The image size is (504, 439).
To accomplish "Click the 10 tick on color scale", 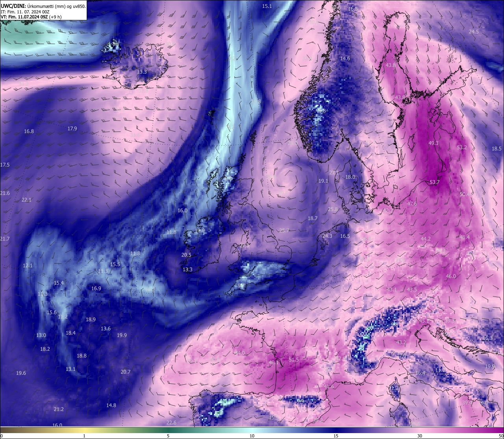I will coord(252,436).
